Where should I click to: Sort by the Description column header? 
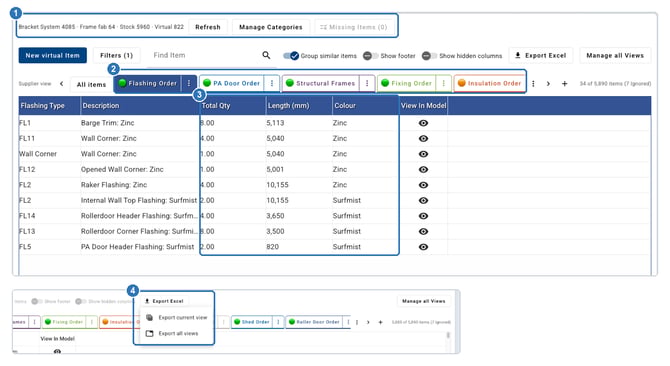tap(140, 105)
